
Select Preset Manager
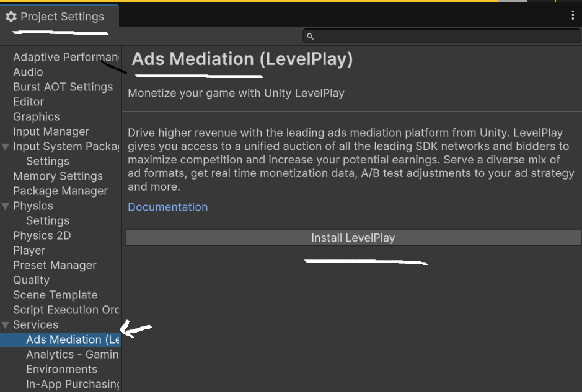click(x=55, y=265)
